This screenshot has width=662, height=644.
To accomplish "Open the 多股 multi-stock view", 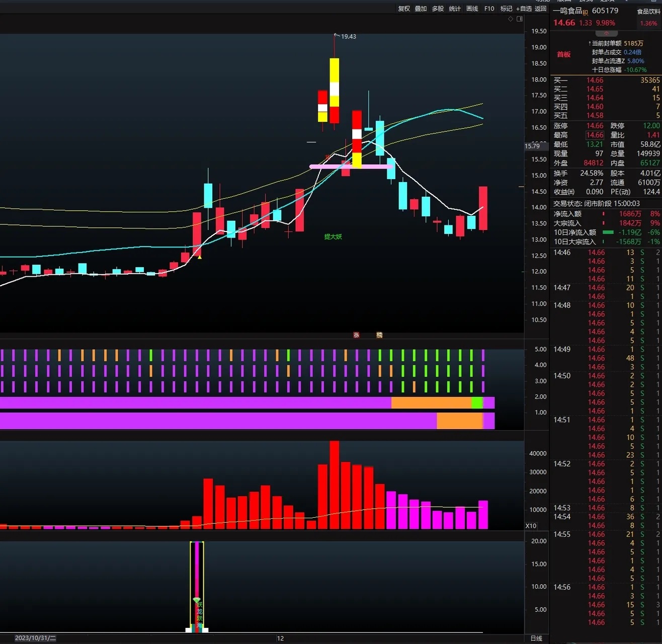I will [x=438, y=9].
